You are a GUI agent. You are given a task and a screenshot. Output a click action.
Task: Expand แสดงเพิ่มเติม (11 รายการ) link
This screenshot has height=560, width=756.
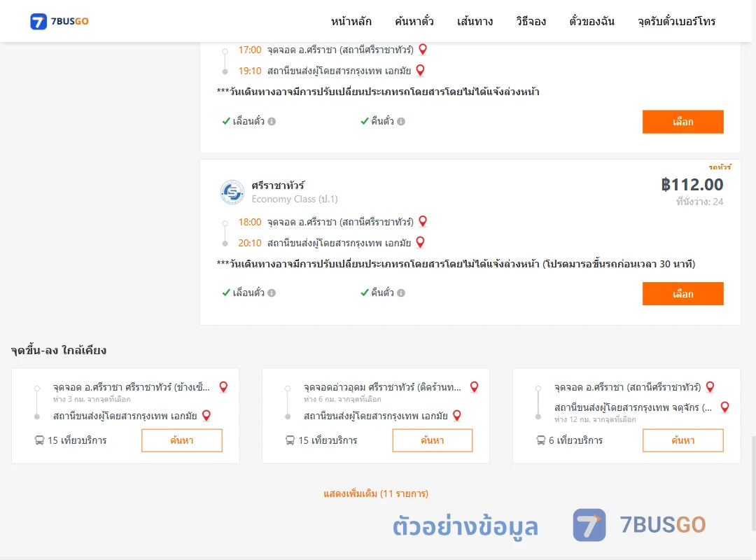point(376,493)
